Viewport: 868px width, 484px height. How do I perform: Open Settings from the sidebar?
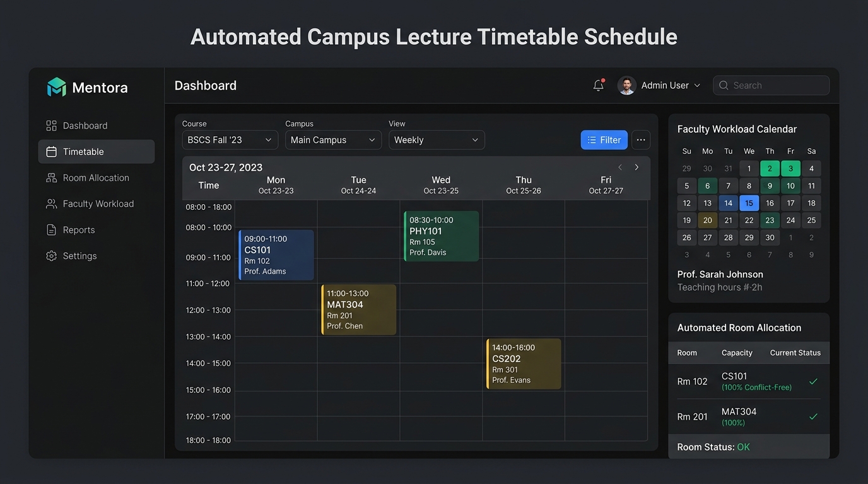click(97, 256)
